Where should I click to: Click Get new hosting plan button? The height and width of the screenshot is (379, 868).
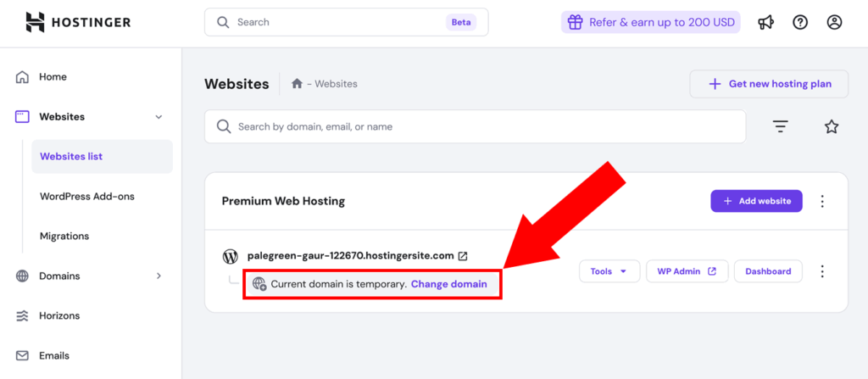[769, 84]
